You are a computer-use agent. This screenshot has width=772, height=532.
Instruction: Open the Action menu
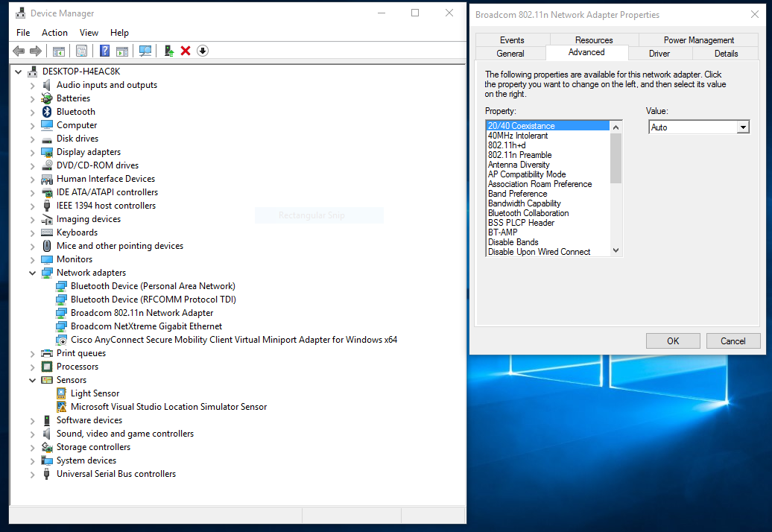(54, 32)
